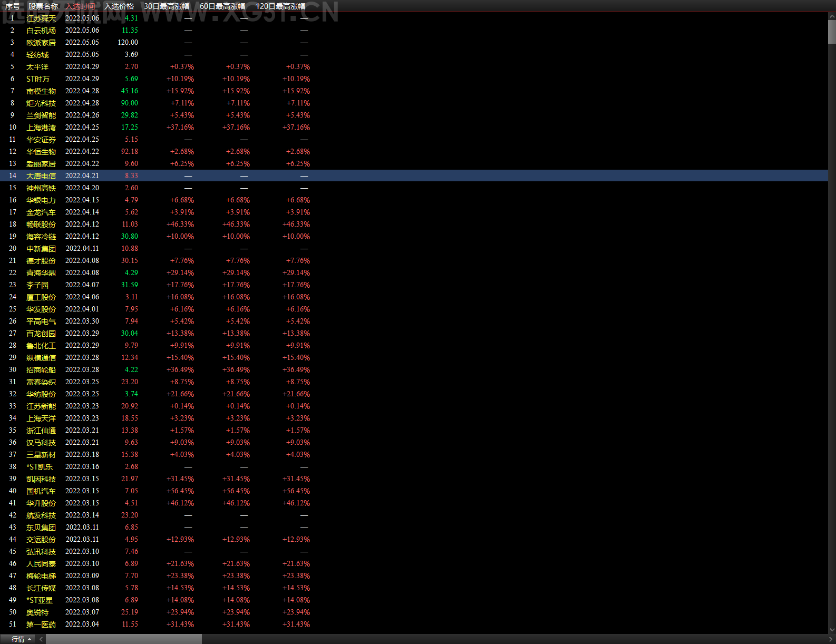Select stock 平高电气
Viewport: 836px width, 644px height.
(41, 321)
